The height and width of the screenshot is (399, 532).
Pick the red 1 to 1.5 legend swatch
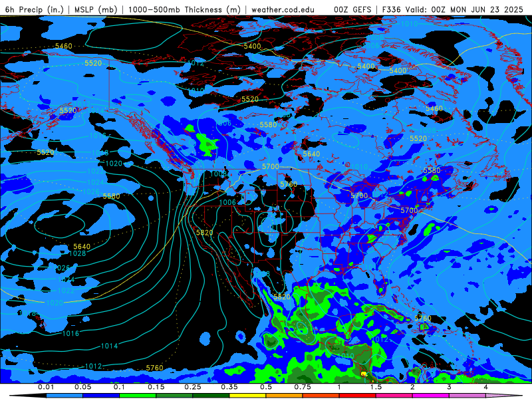(x=358, y=396)
